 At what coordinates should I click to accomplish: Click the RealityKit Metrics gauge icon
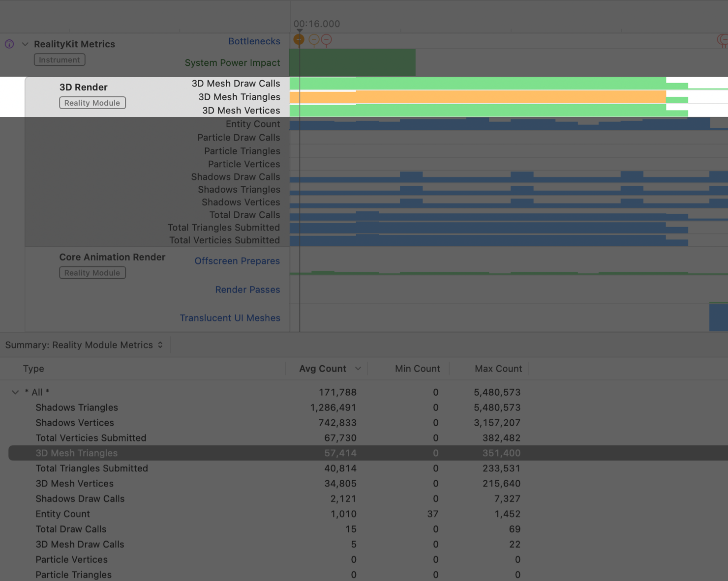(x=9, y=44)
